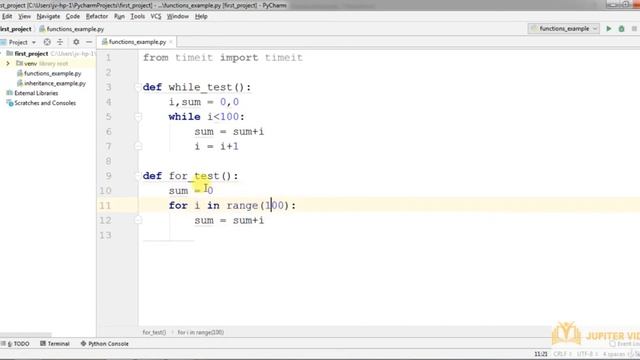Screen dimensions: 640x360
Task: Hide the Project panel with minus icon
Action: (89, 42)
